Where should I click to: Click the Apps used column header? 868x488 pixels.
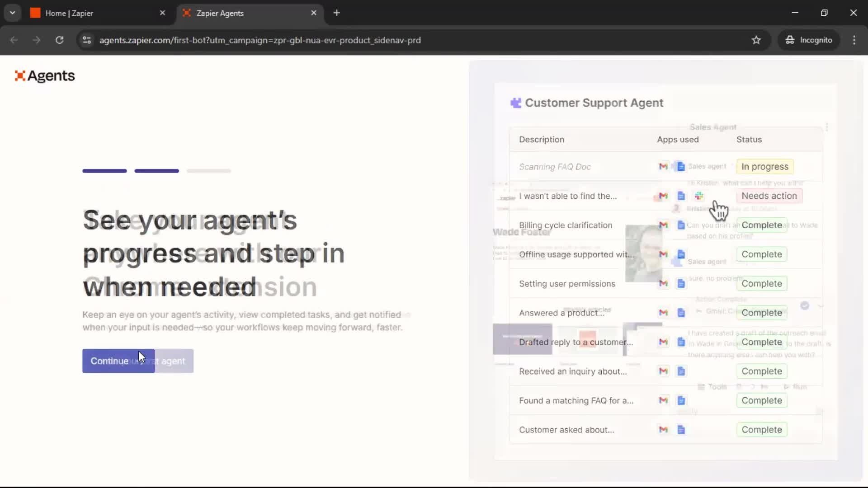click(678, 140)
